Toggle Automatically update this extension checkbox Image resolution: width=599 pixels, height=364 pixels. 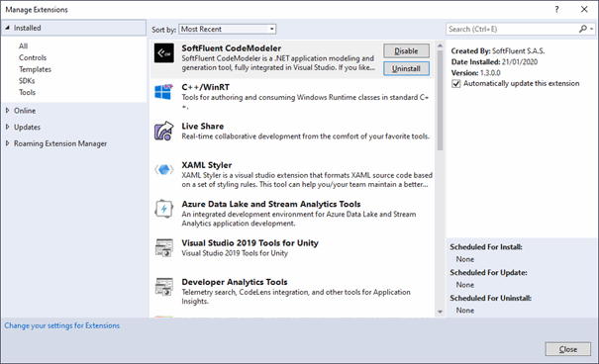click(x=456, y=83)
